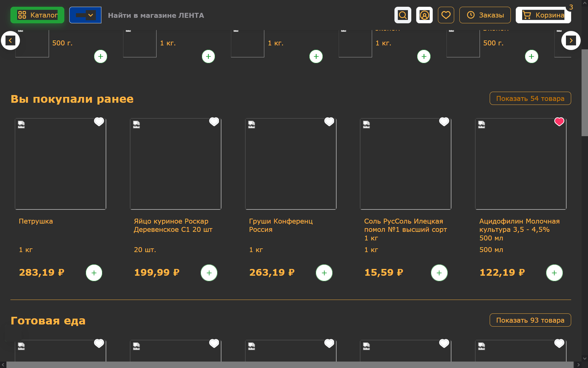Screen dimensions: 588x368
Task: Click the search magnifier icon in header
Action: [x=403, y=15]
